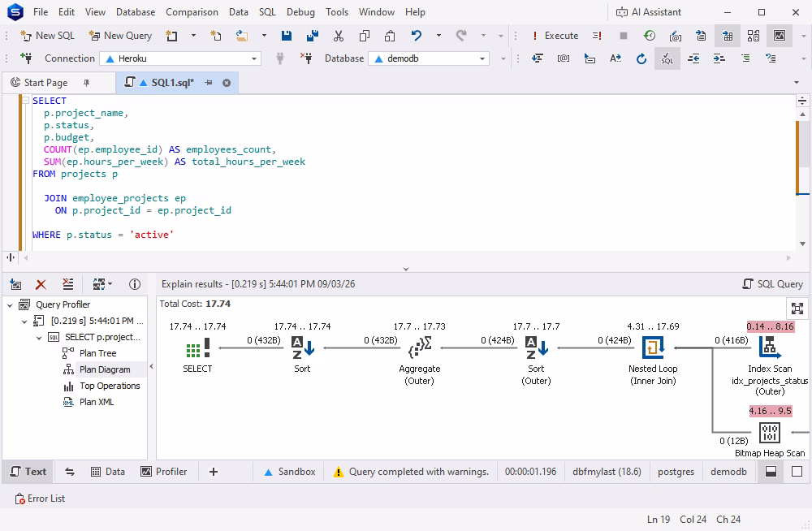Click the Nested Loop node in diagram

pyautogui.click(x=653, y=360)
